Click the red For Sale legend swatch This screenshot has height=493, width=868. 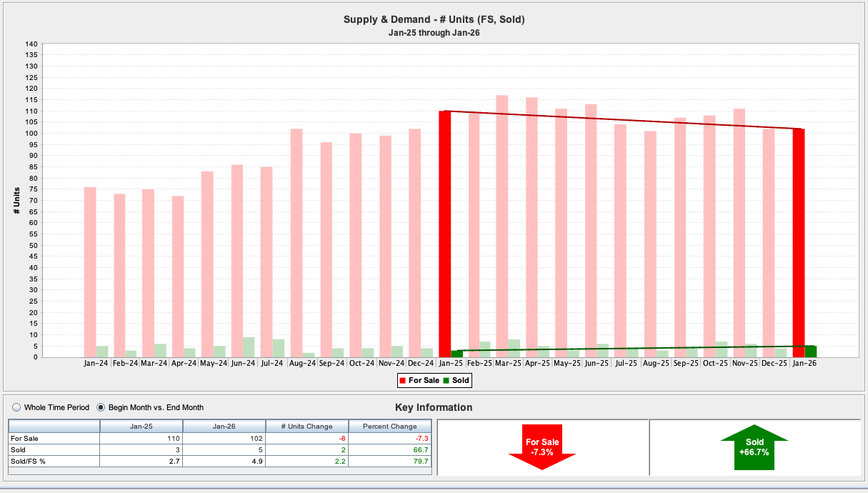coord(402,380)
